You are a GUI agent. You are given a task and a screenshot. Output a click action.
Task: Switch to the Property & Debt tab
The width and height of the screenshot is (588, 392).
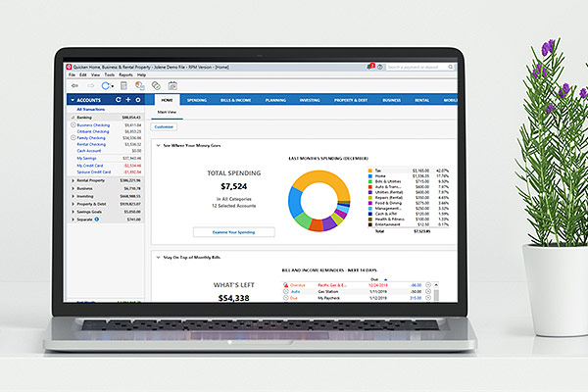(351, 100)
